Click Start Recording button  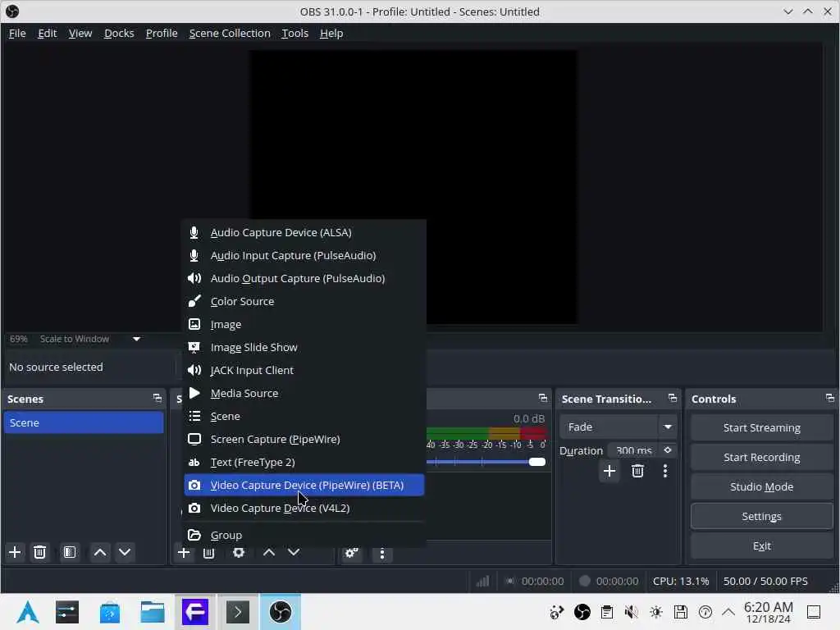[761, 458]
